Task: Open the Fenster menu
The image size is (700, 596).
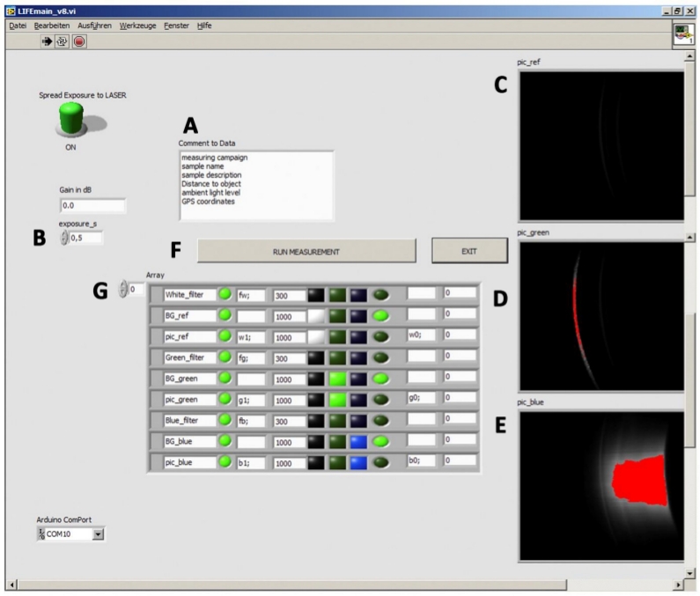Action: (176, 26)
